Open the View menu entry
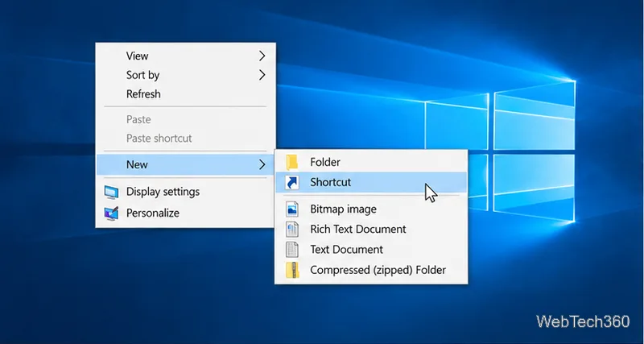This screenshot has height=344, width=644. [x=185, y=56]
